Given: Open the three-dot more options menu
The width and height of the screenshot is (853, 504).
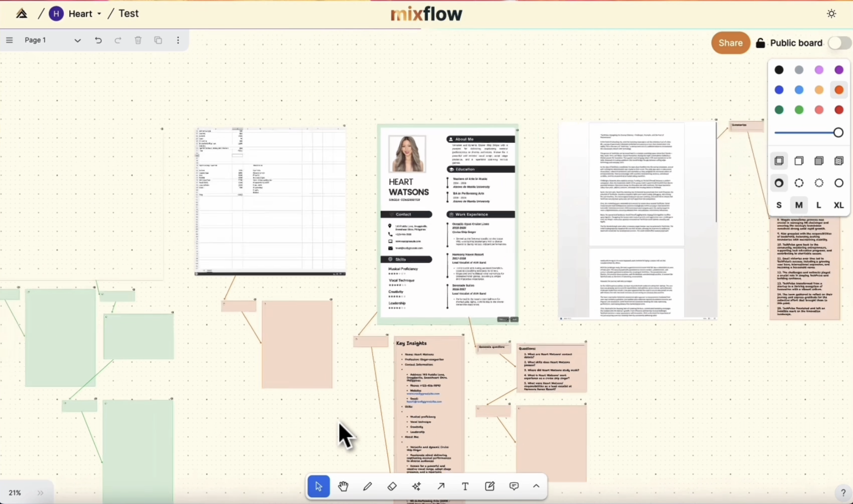Looking at the screenshot, I should tap(178, 41).
